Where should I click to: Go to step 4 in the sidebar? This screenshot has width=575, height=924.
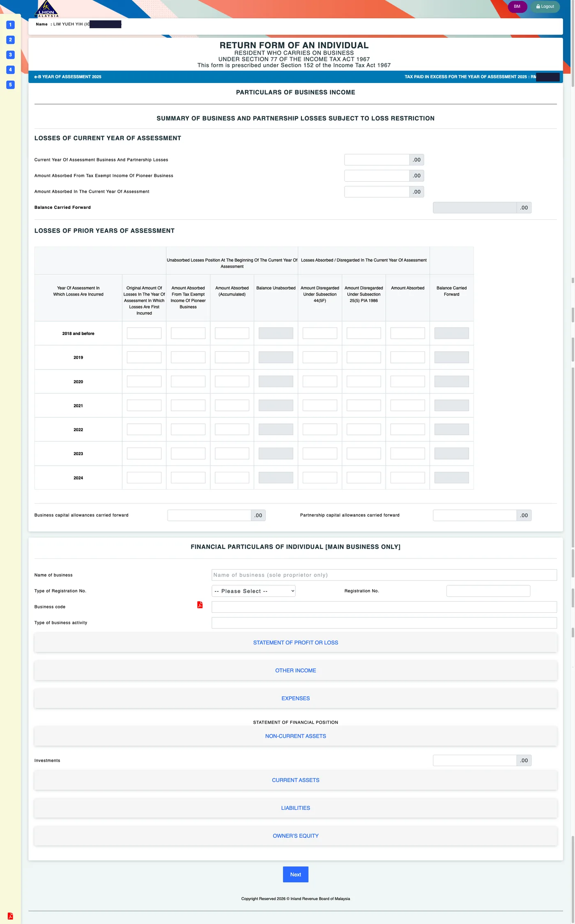[x=11, y=70]
